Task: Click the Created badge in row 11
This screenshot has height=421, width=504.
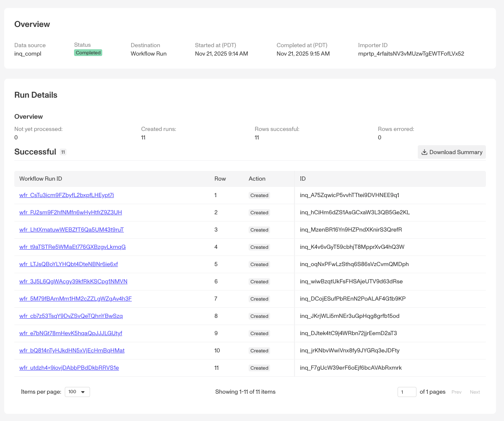Action: (259, 368)
